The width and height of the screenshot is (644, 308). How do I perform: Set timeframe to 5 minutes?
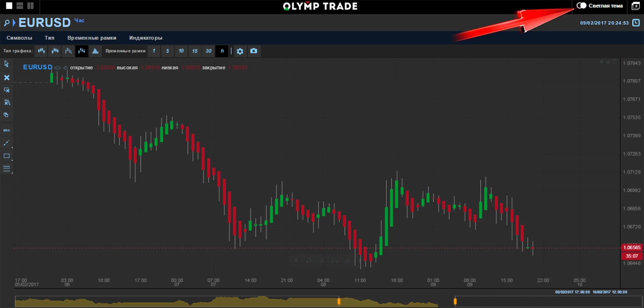tap(167, 51)
